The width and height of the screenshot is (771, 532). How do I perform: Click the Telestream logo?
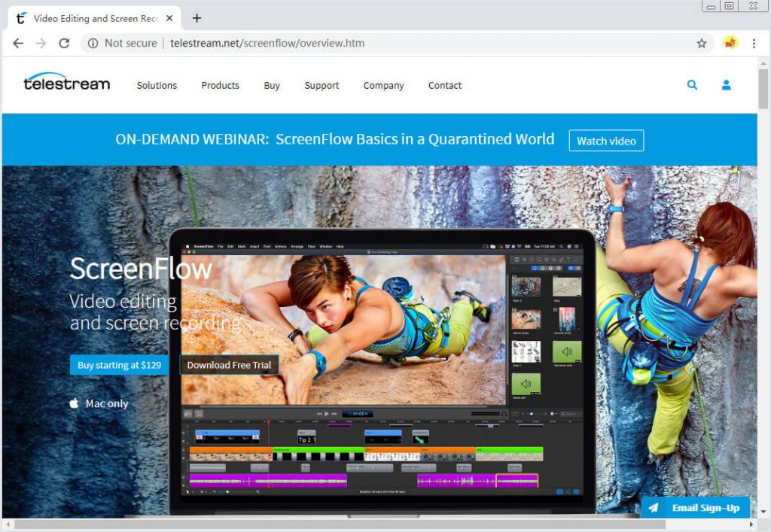pyautogui.click(x=67, y=82)
